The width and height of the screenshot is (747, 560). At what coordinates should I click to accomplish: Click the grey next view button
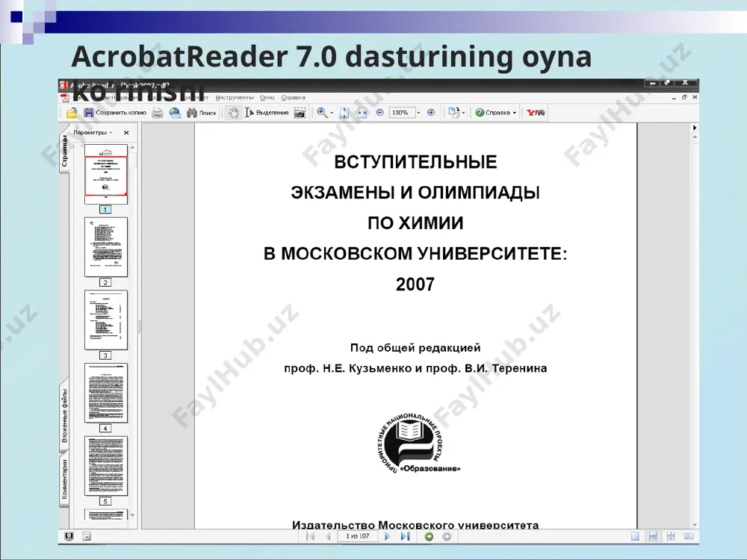point(447,537)
